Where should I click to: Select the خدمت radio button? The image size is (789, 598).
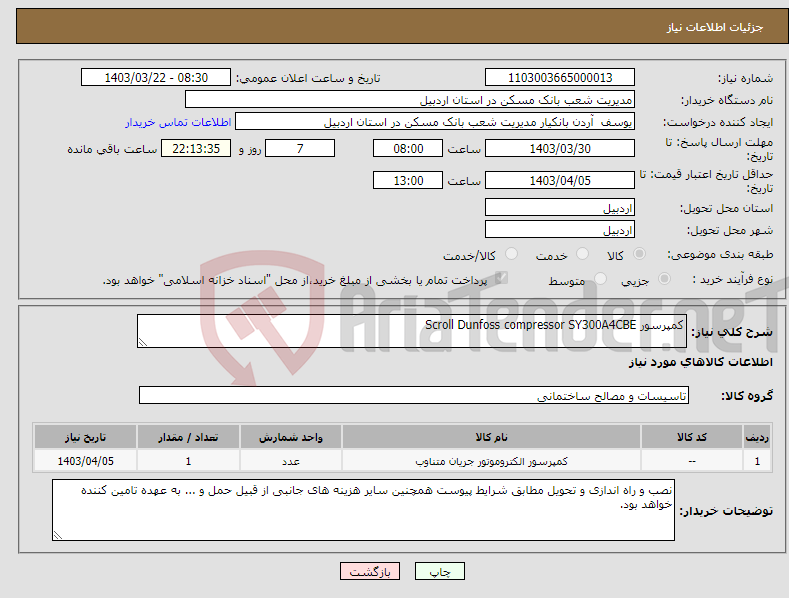[x=582, y=254]
